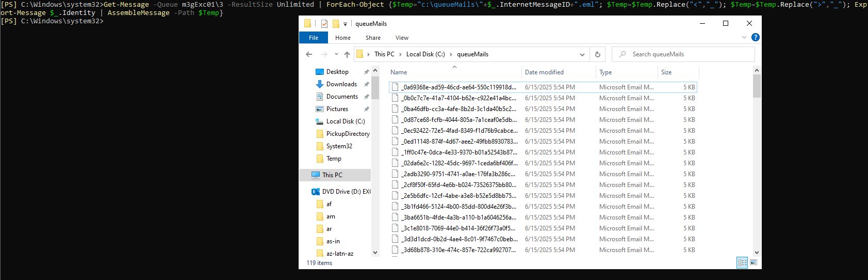Click the file icon of _2adb3290-9751-4741 file

point(395,174)
